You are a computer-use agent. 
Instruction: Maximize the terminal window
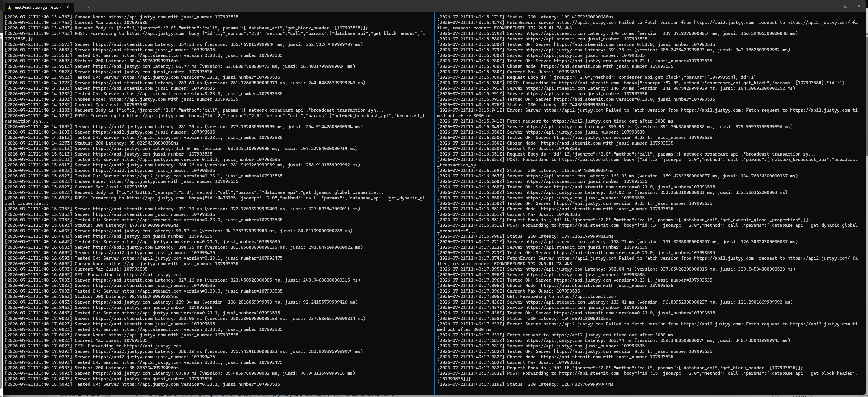[x=846, y=6]
